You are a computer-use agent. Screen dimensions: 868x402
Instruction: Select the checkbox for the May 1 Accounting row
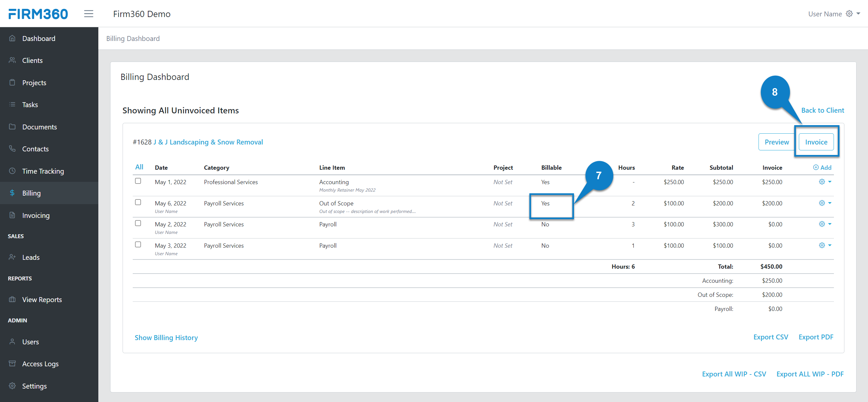pos(138,181)
